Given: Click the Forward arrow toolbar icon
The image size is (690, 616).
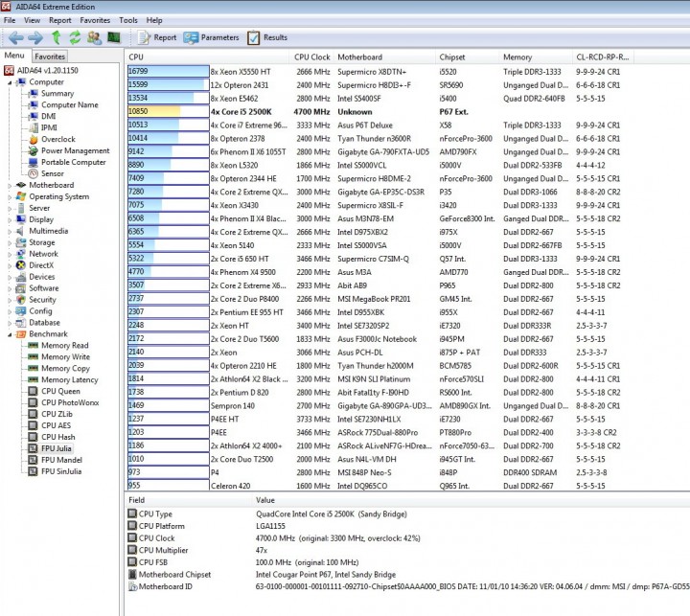Looking at the screenshot, I should click(35, 37).
